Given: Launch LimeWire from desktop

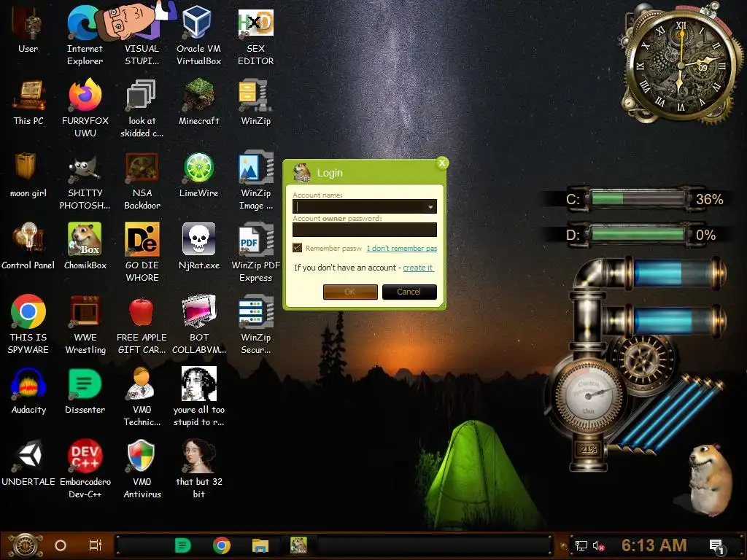Looking at the screenshot, I should (198, 174).
